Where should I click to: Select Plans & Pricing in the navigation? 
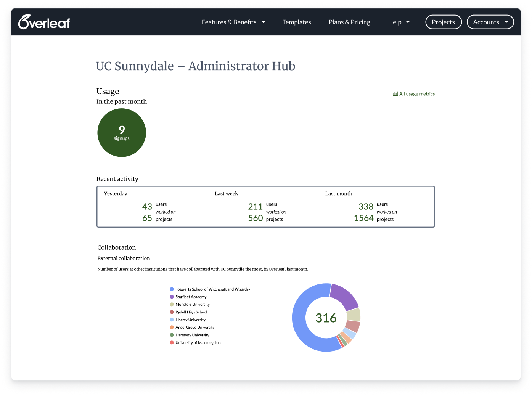(349, 22)
